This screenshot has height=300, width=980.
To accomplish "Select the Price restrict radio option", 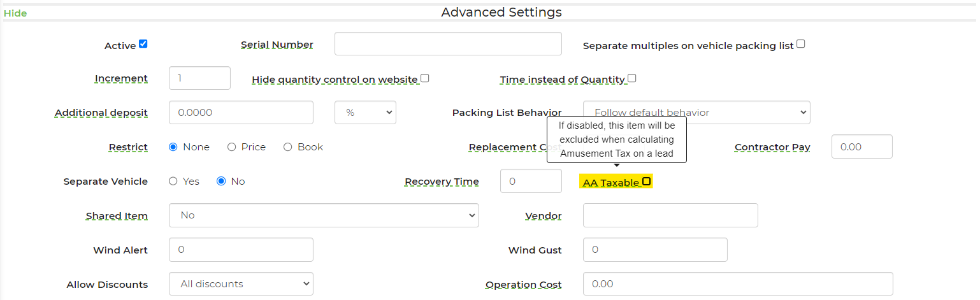I will (232, 147).
